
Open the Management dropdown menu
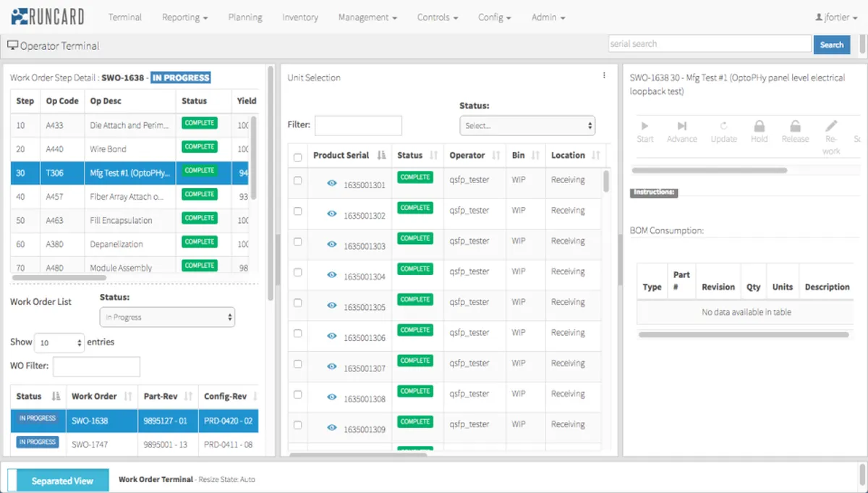(x=367, y=17)
